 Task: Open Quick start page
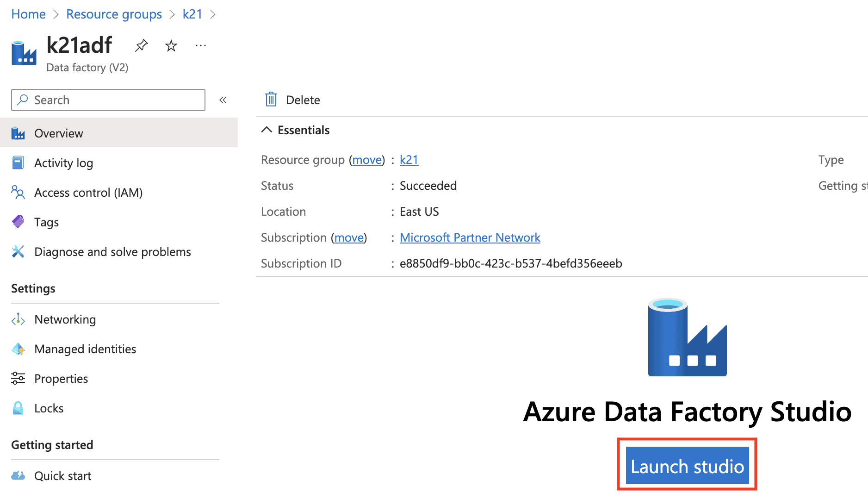point(62,476)
